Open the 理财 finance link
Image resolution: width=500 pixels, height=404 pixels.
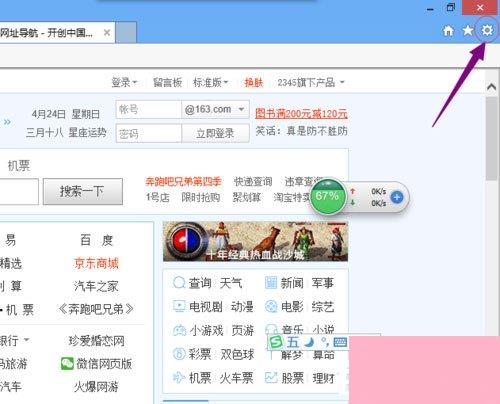(x=323, y=378)
